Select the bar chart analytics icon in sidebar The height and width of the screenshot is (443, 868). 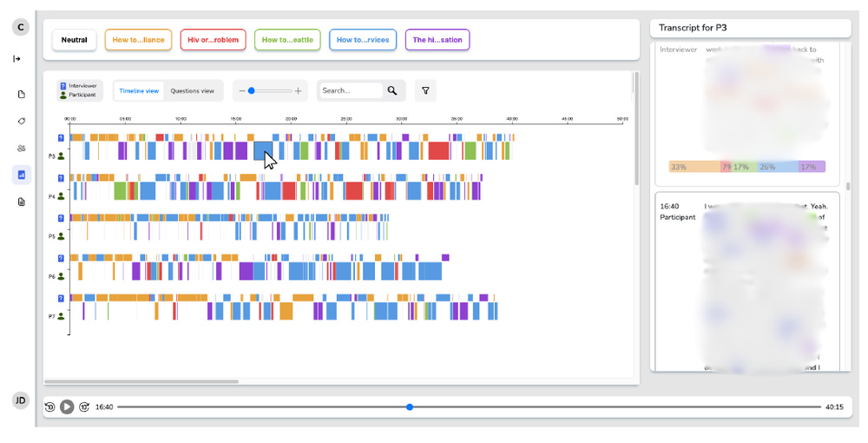22,175
